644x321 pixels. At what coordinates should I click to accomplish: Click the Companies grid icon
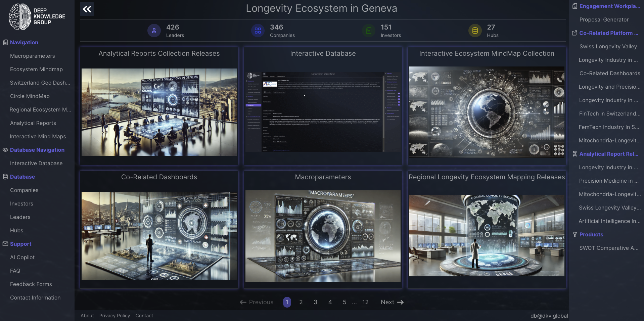(x=258, y=31)
